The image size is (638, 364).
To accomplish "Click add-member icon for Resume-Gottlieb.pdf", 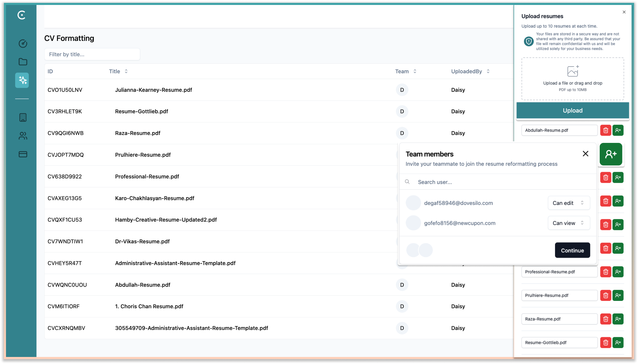I will [618, 342].
